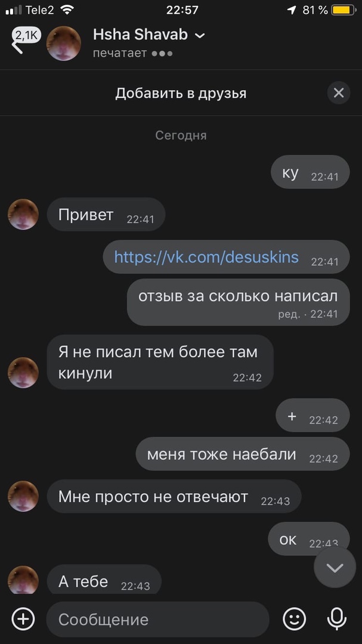Open the emoji smiley picker
The width and height of the screenshot is (362, 644).
[x=295, y=618]
